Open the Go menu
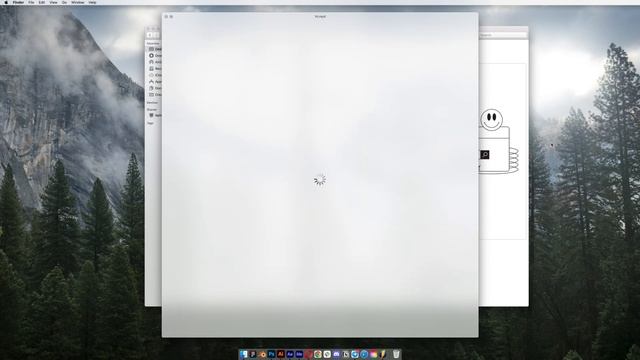Viewport: 640px width, 360px height. point(64,2)
